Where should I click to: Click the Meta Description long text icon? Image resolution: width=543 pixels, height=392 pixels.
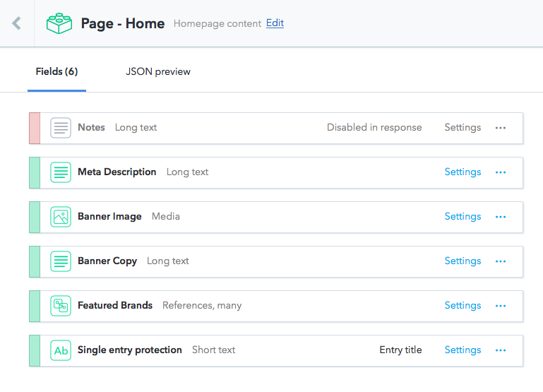[x=61, y=172]
